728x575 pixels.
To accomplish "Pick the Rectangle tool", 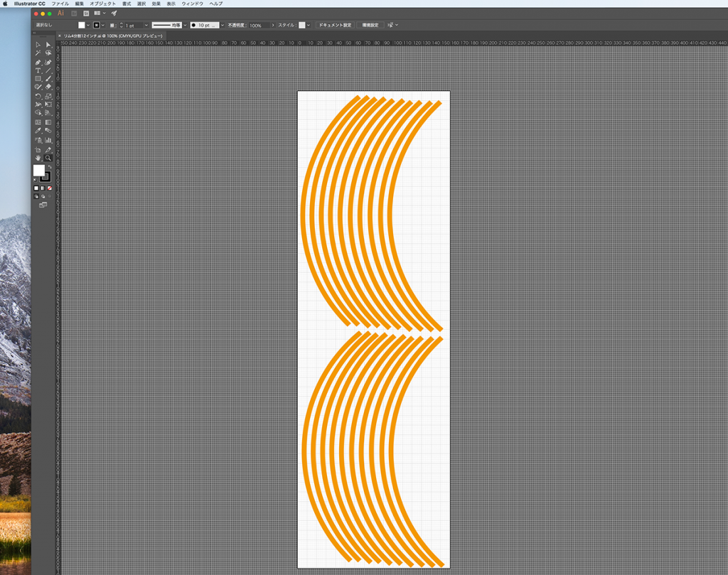I will (38, 79).
